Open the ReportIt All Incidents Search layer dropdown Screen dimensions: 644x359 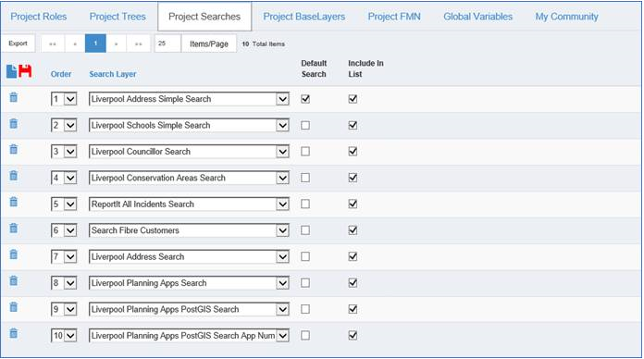pyautogui.click(x=189, y=204)
